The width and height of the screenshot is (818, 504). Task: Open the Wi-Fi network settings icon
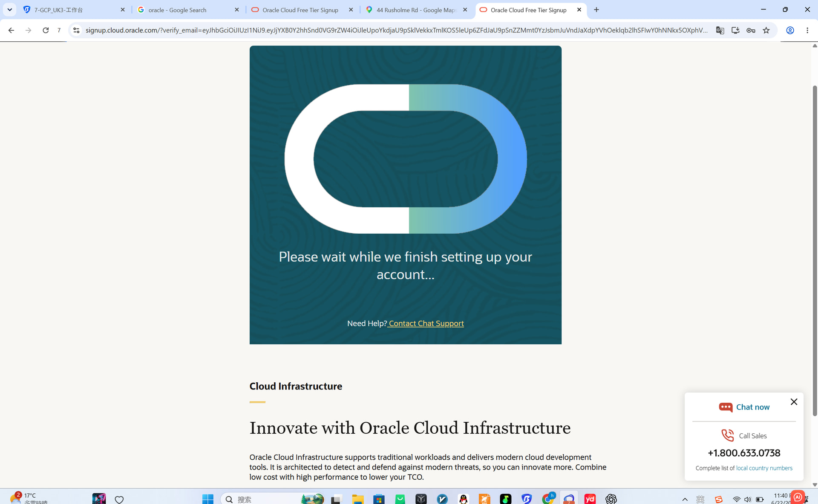point(736,499)
